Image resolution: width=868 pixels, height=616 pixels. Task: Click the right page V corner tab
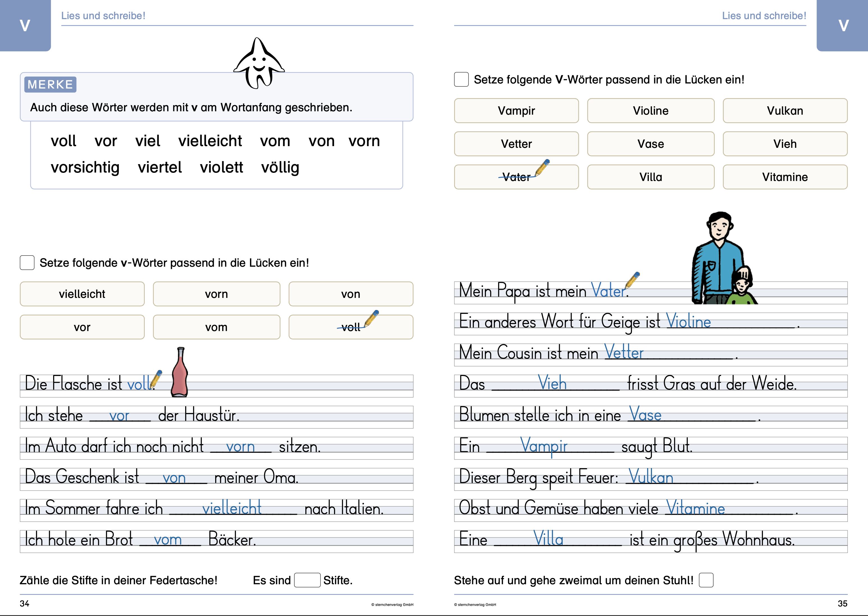click(843, 25)
